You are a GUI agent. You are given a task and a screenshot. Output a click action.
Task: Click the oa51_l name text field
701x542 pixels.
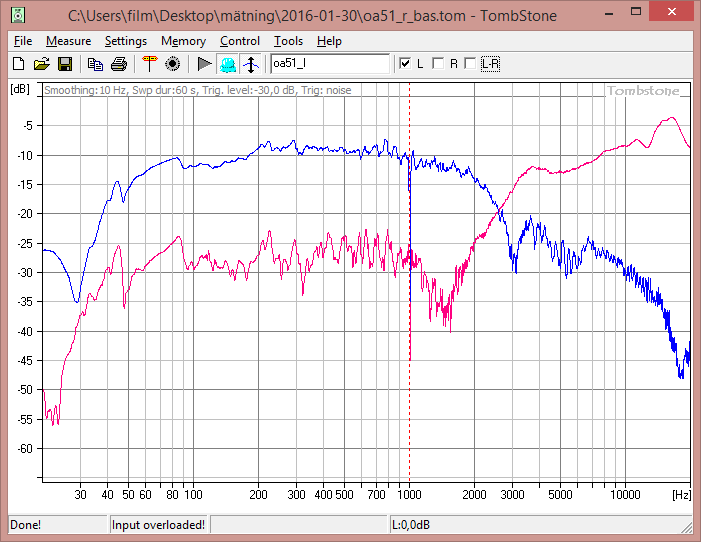click(x=329, y=64)
